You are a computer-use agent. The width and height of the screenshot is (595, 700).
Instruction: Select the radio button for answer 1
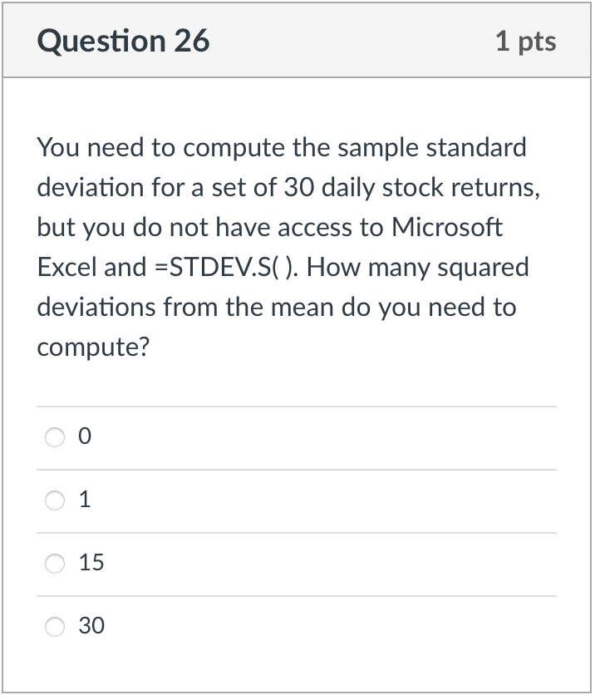point(55,500)
